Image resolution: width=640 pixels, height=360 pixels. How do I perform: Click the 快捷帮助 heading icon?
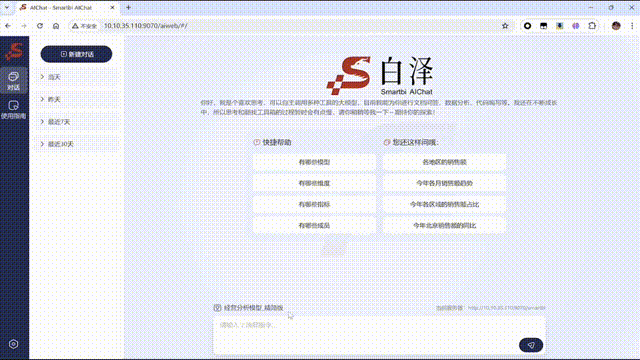pyautogui.click(x=257, y=142)
